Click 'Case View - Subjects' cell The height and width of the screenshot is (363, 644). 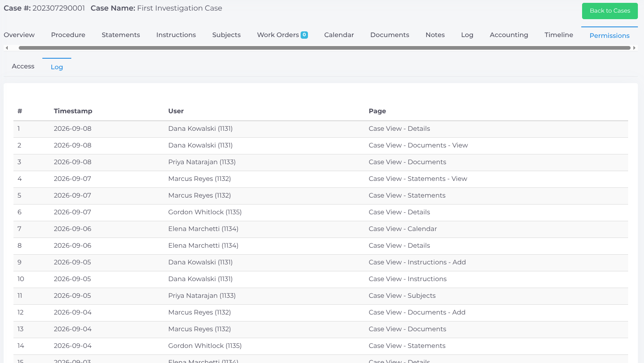tap(402, 296)
